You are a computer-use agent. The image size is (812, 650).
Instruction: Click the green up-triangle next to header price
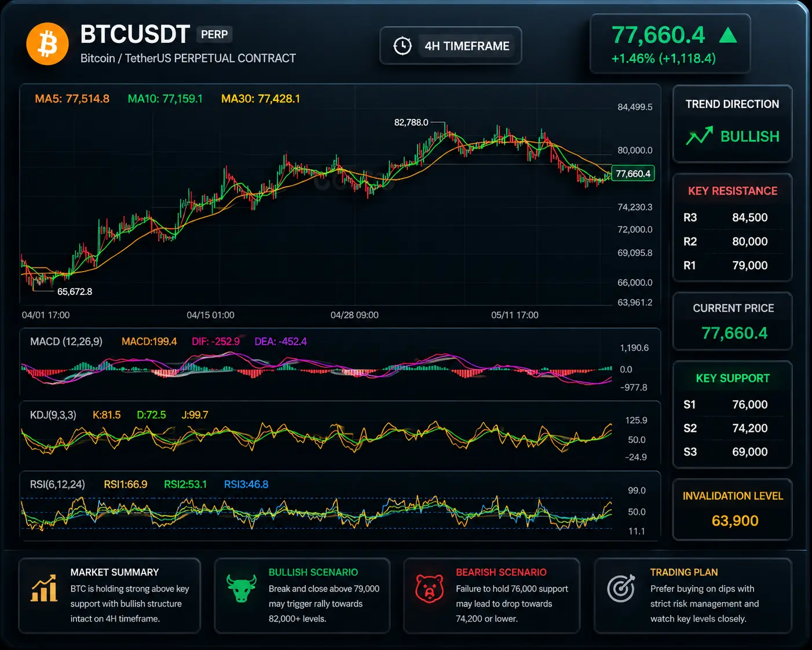pyautogui.click(x=728, y=35)
